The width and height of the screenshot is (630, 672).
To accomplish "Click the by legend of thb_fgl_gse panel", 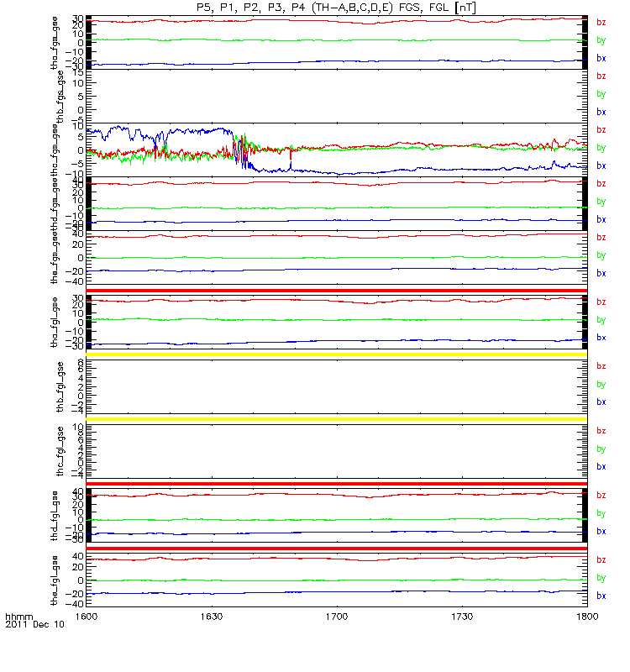I will (x=601, y=385).
